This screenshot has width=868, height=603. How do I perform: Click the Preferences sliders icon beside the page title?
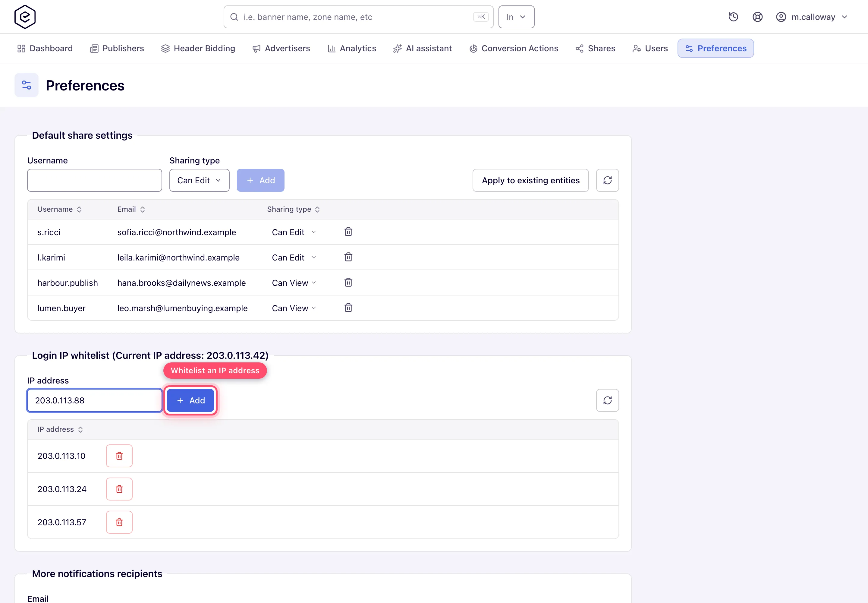(x=27, y=85)
